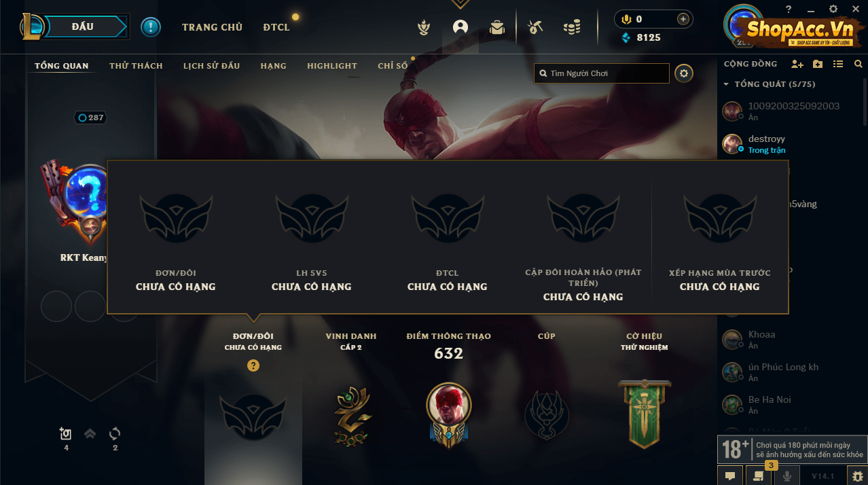
Task: Switch to the LỊCH SỬ ĐẤU tab
Action: point(211,66)
